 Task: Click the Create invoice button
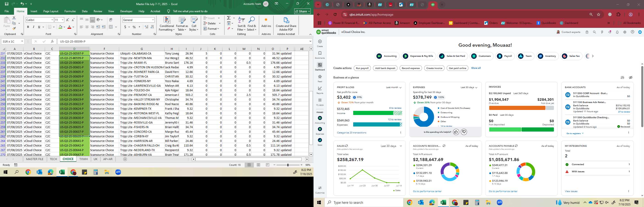point(434,68)
